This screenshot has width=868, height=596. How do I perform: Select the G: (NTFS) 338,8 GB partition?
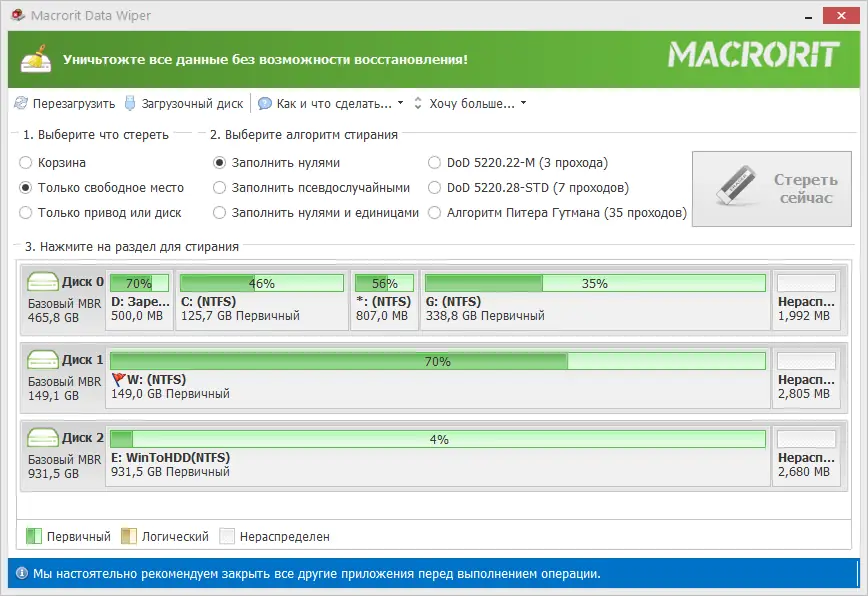click(x=595, y=300)
